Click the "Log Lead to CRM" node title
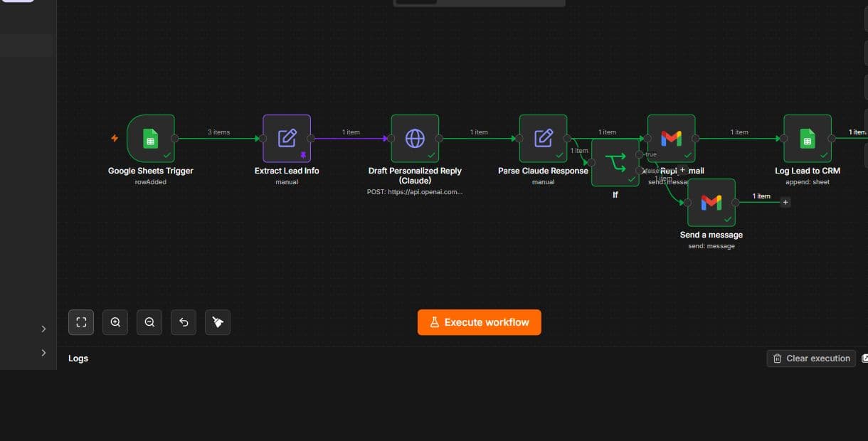Viewport: 868px width, 441px height. [808, 171]
